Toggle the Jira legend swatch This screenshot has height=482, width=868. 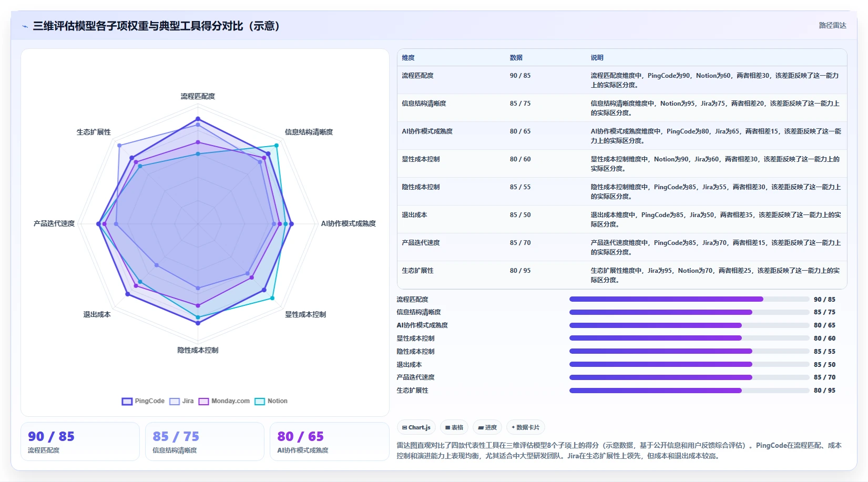pos(175,401)
